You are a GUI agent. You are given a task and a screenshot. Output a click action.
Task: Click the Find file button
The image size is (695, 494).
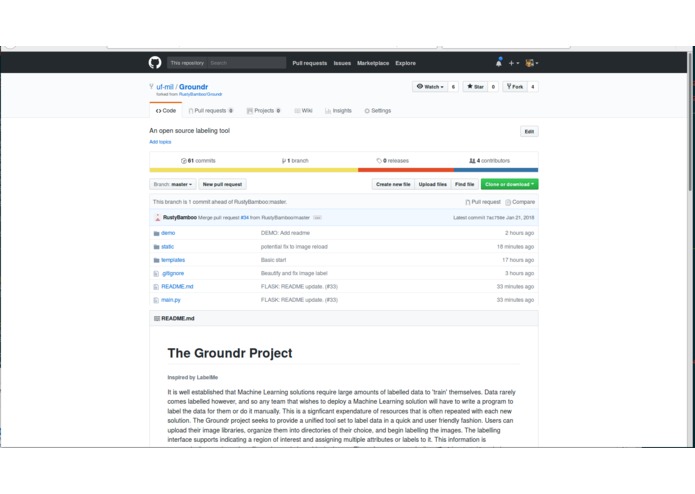[465, 184]
